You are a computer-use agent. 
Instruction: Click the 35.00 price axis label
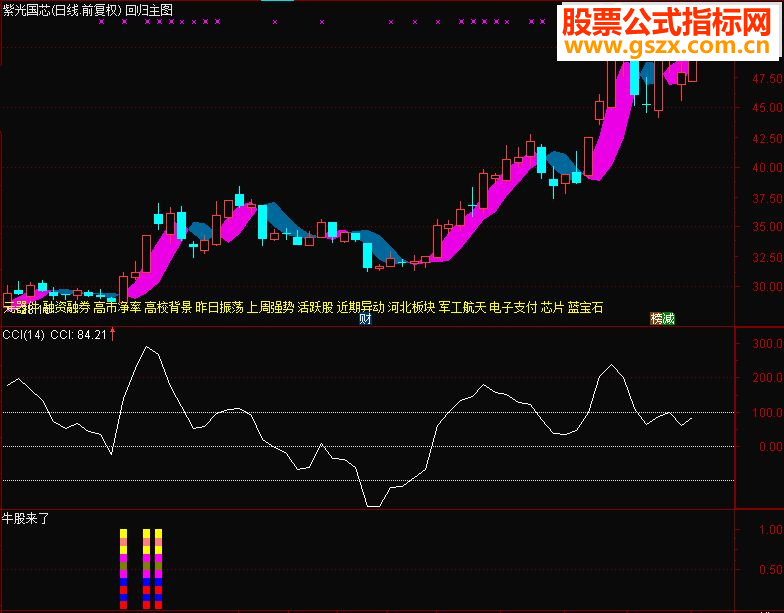coord(768,226)
